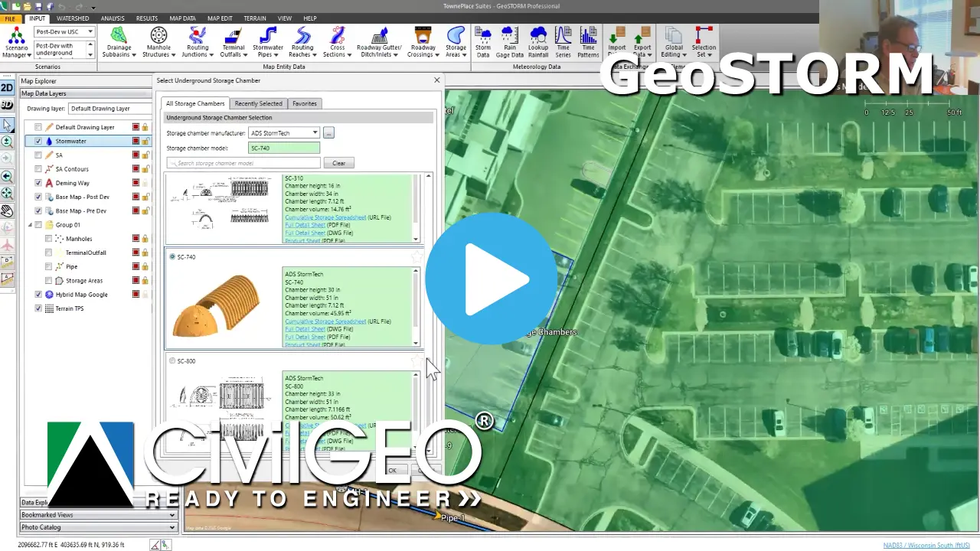Expand the Bookmarked Views panel
The image size is (980, 551).
98,515
